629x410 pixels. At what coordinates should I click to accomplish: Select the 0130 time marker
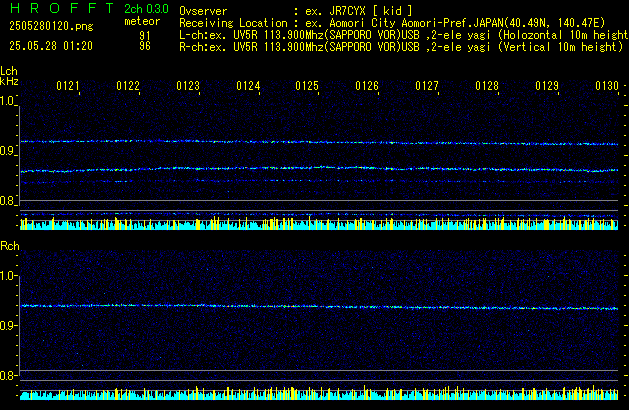click(x=607, y=86)
